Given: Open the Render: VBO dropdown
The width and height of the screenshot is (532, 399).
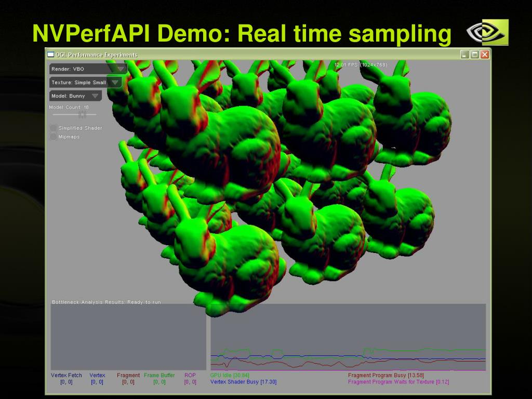Looking at the screenshot, I should (88, 69).
